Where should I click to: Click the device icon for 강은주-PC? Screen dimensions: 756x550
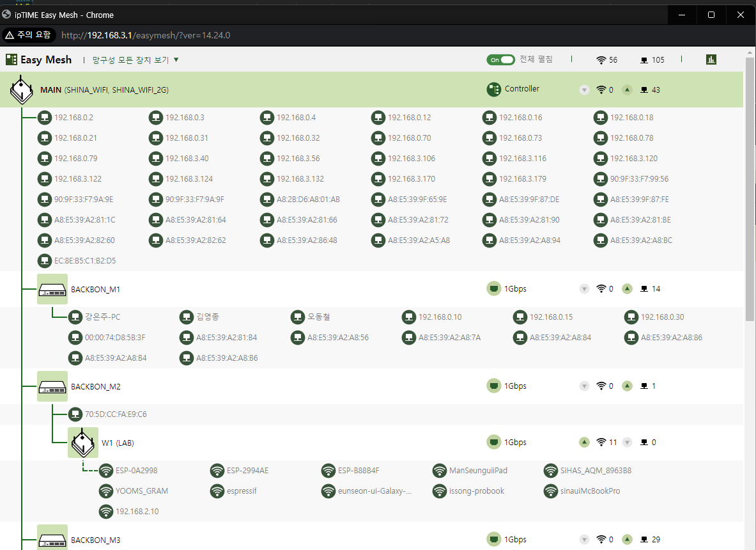point(75,317)
